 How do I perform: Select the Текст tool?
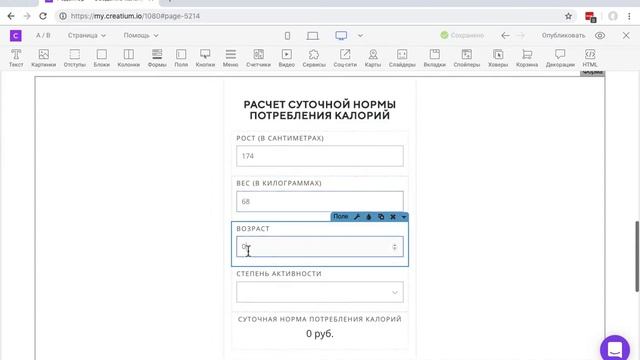point(16,58)
